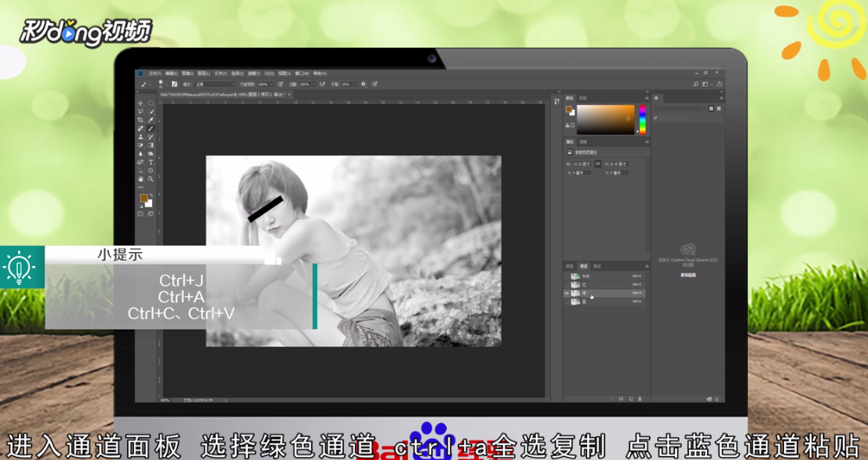The height and width of the screenshot is (460, 868).
Task: Open the collapsed History panel icon
Action: tap(557, 100)
